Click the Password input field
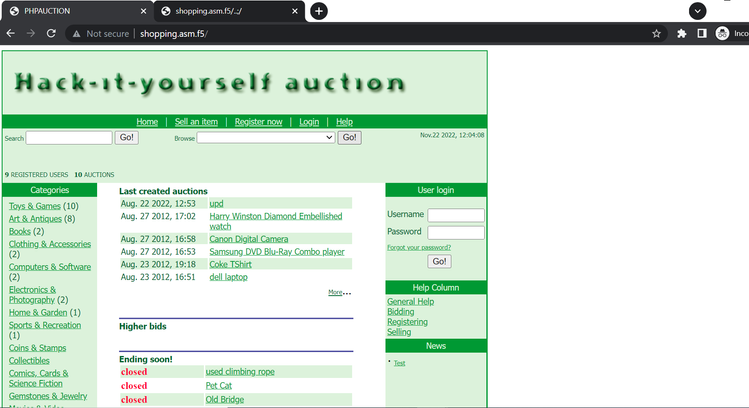The image size is (749, 408). click(x=456, y=232)
